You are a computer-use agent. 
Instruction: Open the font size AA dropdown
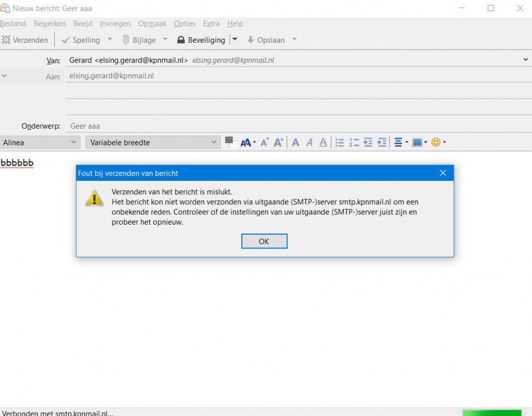(x=248, y=143)
